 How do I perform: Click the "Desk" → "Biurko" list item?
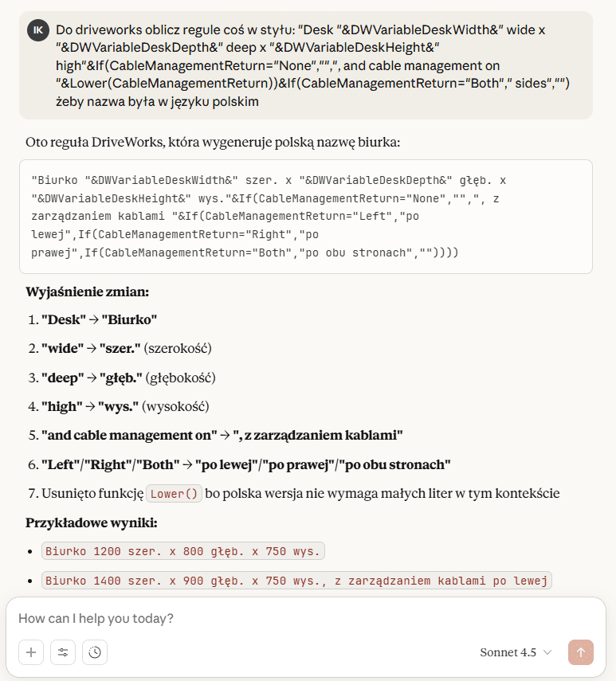click(99, 319)
